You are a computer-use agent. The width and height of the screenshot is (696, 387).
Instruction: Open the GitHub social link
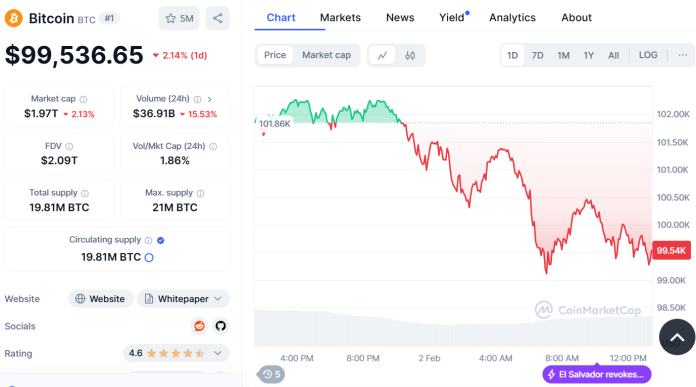click(x=221, y=326)
